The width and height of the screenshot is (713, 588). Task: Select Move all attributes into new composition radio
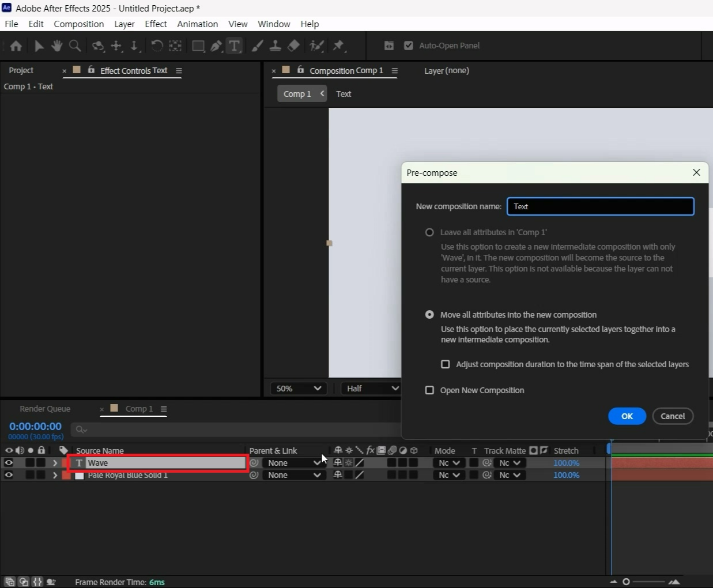(429, 315)
